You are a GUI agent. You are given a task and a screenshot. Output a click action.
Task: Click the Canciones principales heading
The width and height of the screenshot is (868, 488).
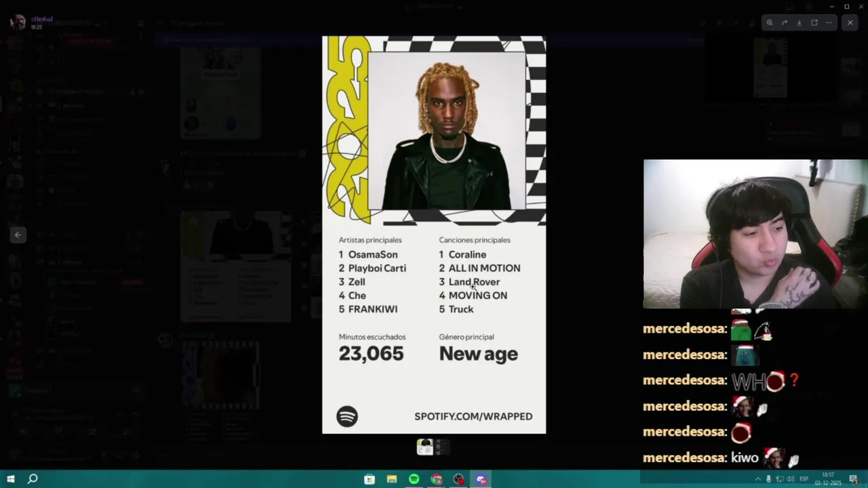coord(475,240)
